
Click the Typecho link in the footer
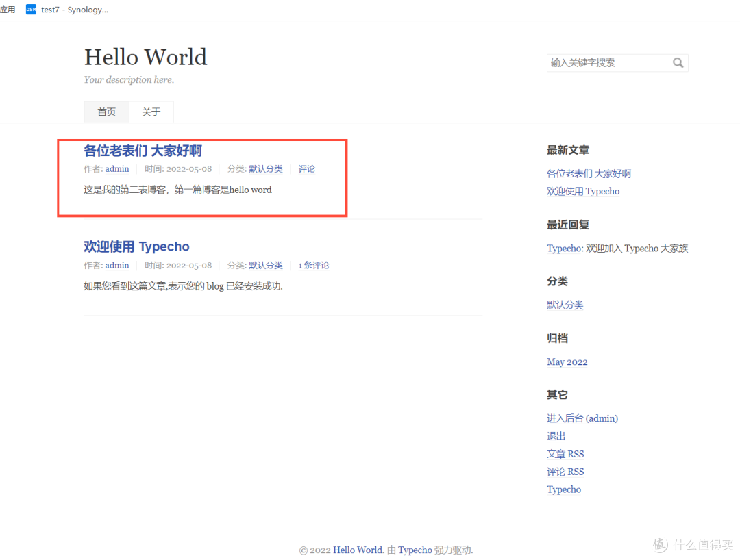pos(415,550)
